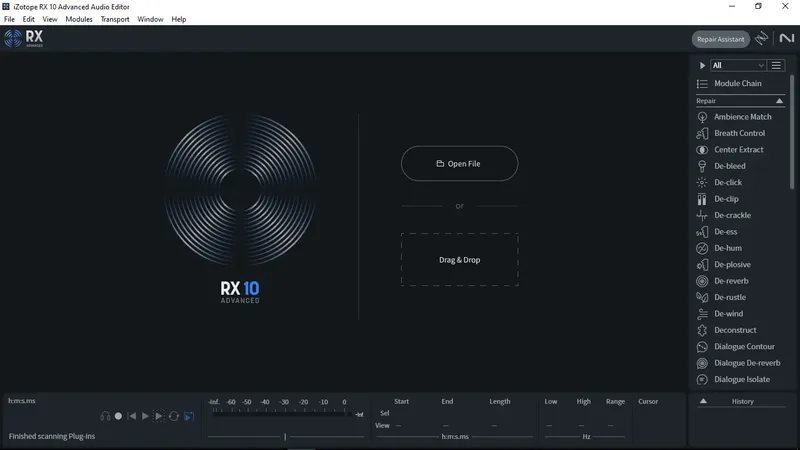Click the Sel row label
The height and width of the screenshot is (450, 800).
tap(385, 413)
